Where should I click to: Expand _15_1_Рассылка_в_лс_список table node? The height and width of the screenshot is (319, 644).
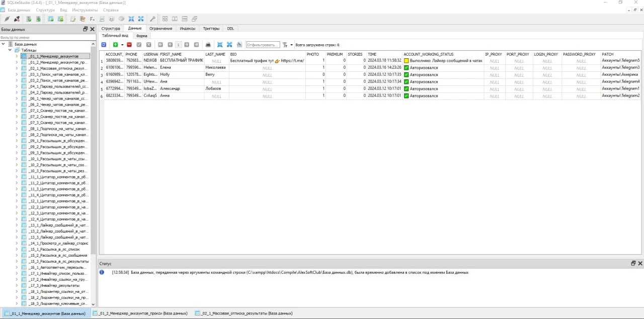click(17, 249)
